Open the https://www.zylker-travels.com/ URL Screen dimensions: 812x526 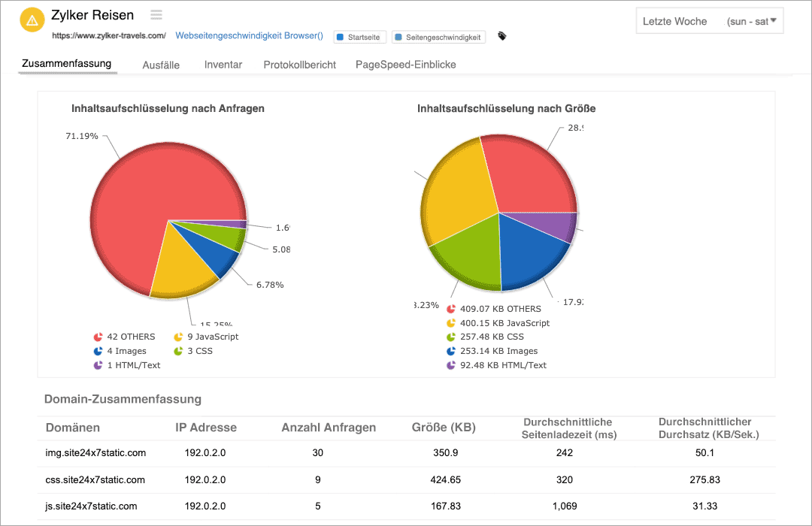coord(108,36)
